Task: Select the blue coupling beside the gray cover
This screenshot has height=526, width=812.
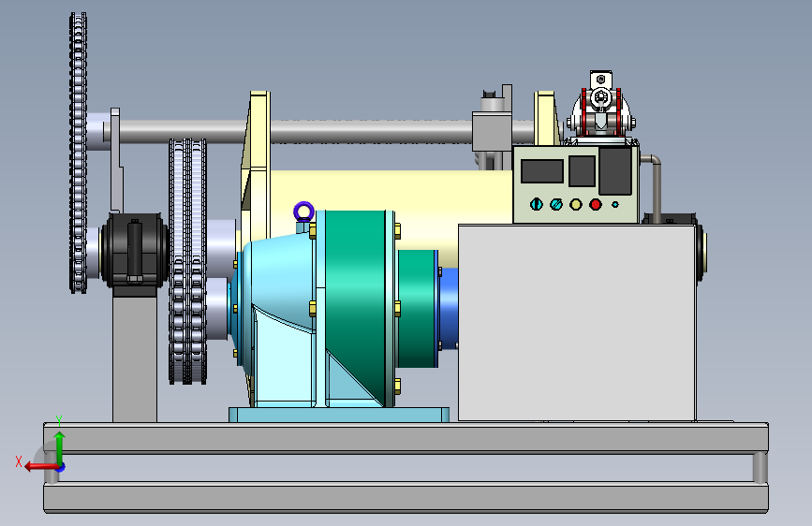Action: (x=449, y=309)
